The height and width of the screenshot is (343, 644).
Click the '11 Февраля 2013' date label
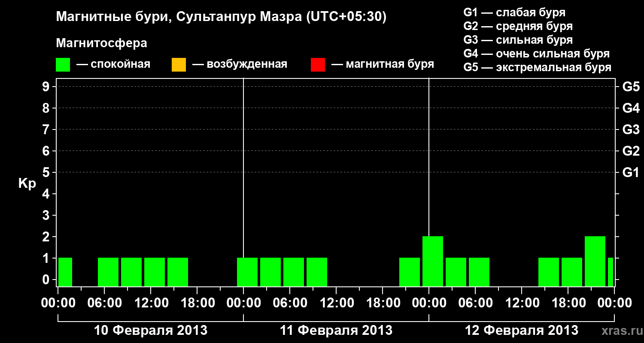(x=336, y=331)
